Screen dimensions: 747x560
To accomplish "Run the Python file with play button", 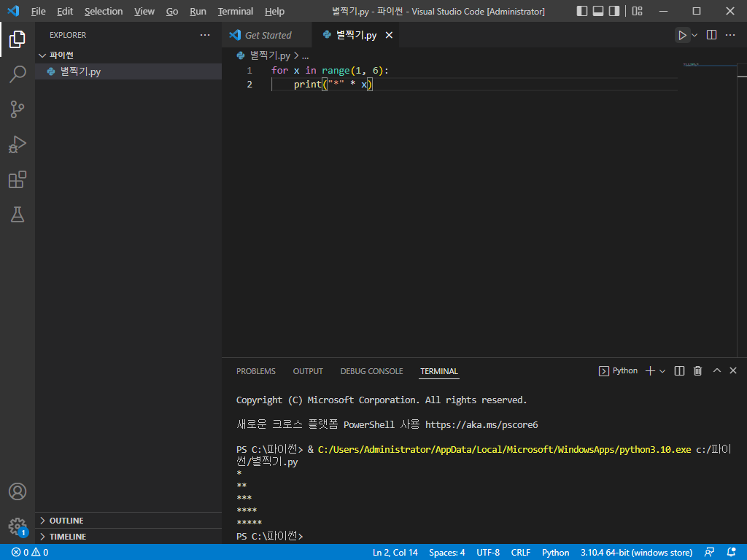I will (x=682, y=35).
